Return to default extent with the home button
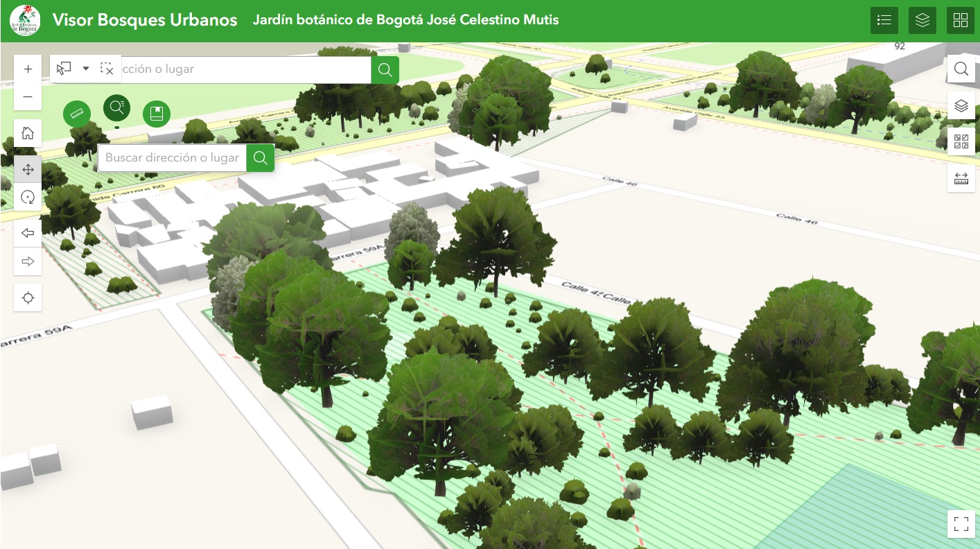 [x=28, y=133]
